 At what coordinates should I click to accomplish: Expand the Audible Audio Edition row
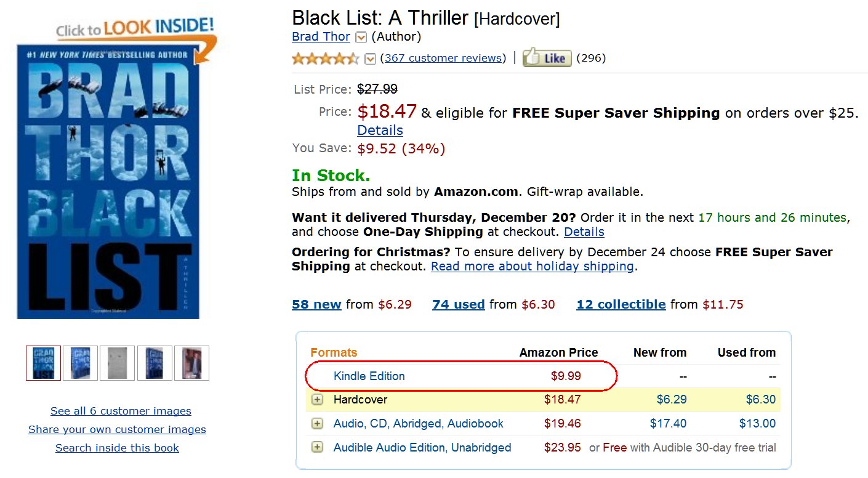click(317, 448)
